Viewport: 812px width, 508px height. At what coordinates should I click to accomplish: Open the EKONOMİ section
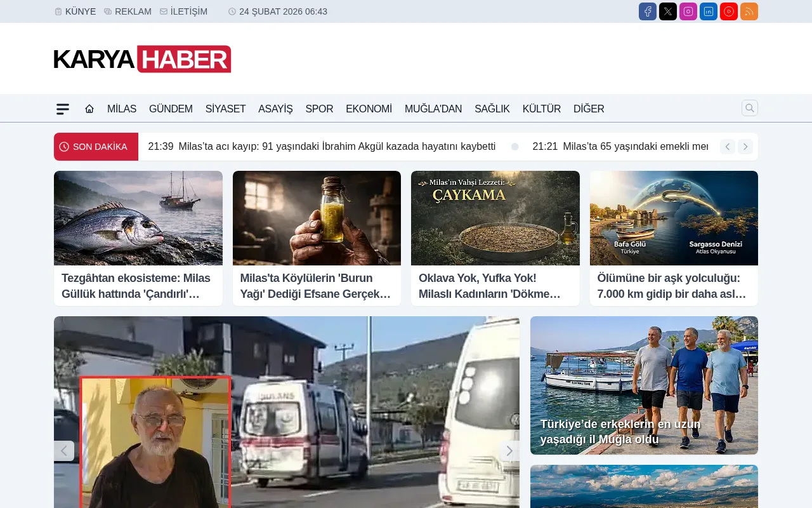369,109
